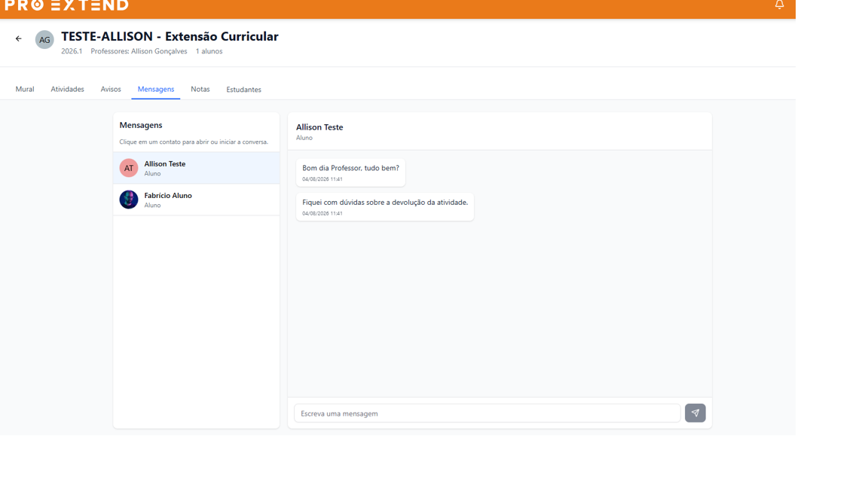Open the Mural tab
Viewport: 868px width, 488px height.
[25, 89]
